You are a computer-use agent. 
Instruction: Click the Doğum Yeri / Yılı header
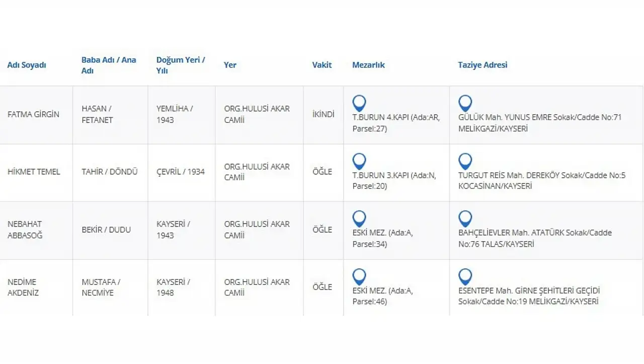click(x=181, y=65)
